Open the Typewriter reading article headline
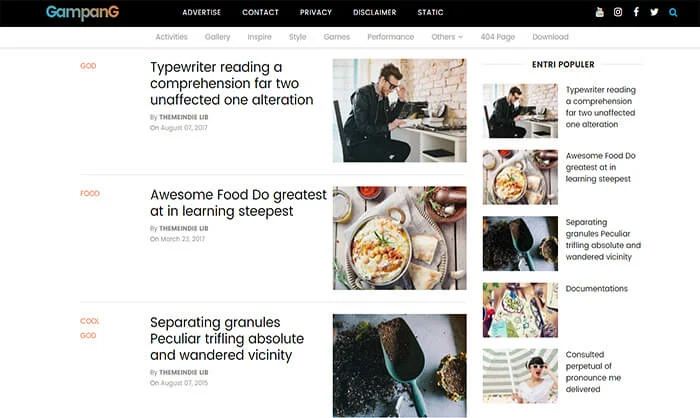The height and width of the screenshot is (418, 700). point(231,84)
